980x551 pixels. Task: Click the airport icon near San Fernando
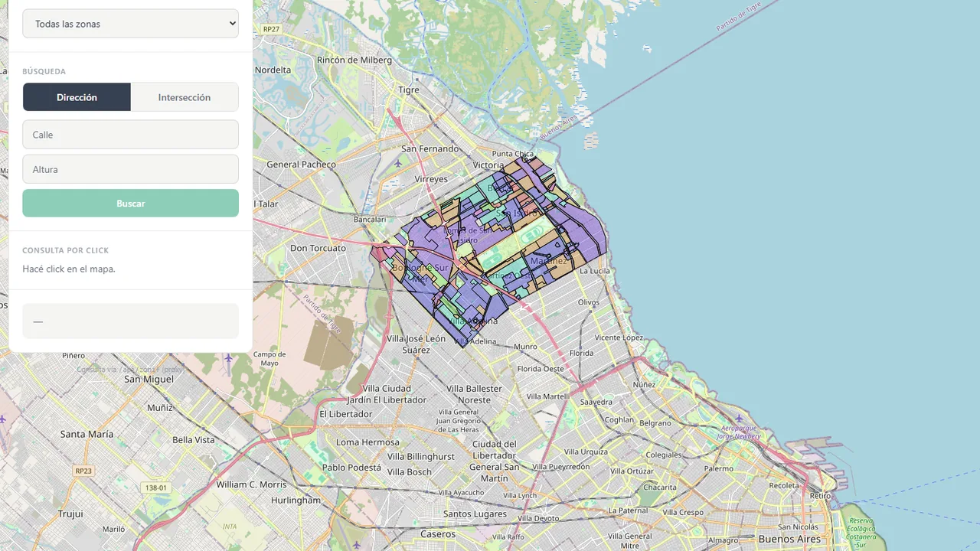click(397, 162)
